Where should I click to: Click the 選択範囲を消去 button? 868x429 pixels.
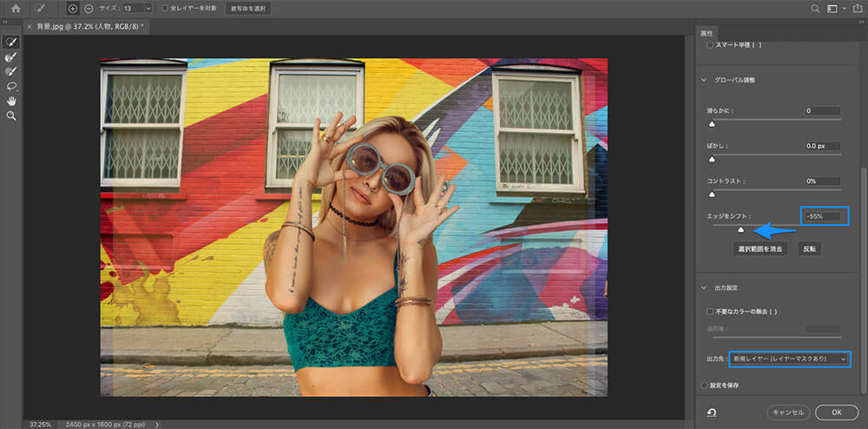coord(760,249)
